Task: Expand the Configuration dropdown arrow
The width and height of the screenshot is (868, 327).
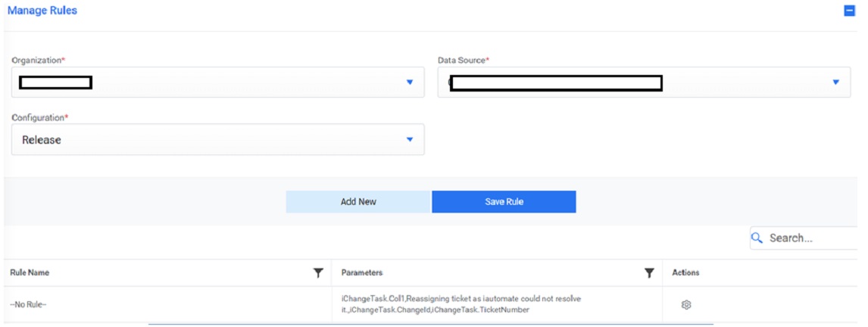Action: (x=409, y=139)
